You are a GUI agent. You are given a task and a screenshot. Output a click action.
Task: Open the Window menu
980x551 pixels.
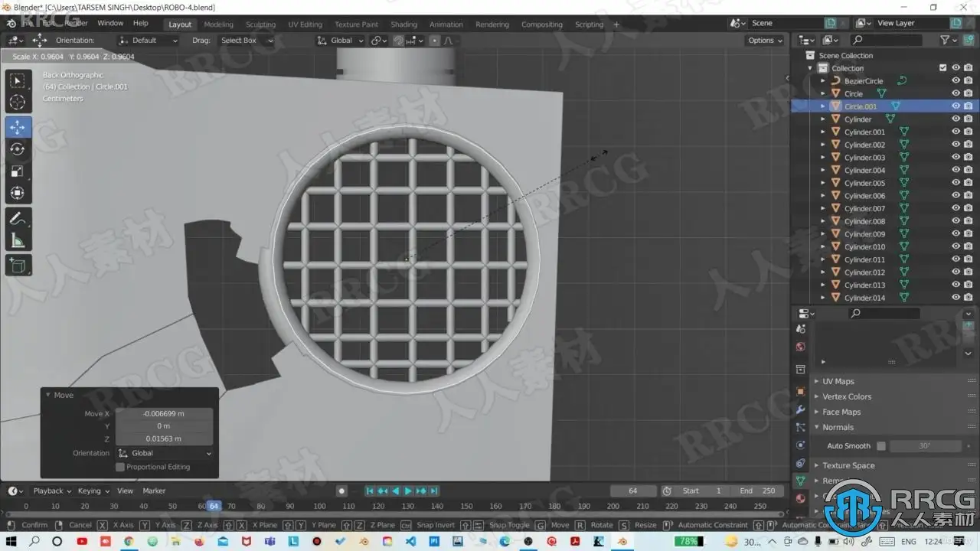(x=110, y=24)
